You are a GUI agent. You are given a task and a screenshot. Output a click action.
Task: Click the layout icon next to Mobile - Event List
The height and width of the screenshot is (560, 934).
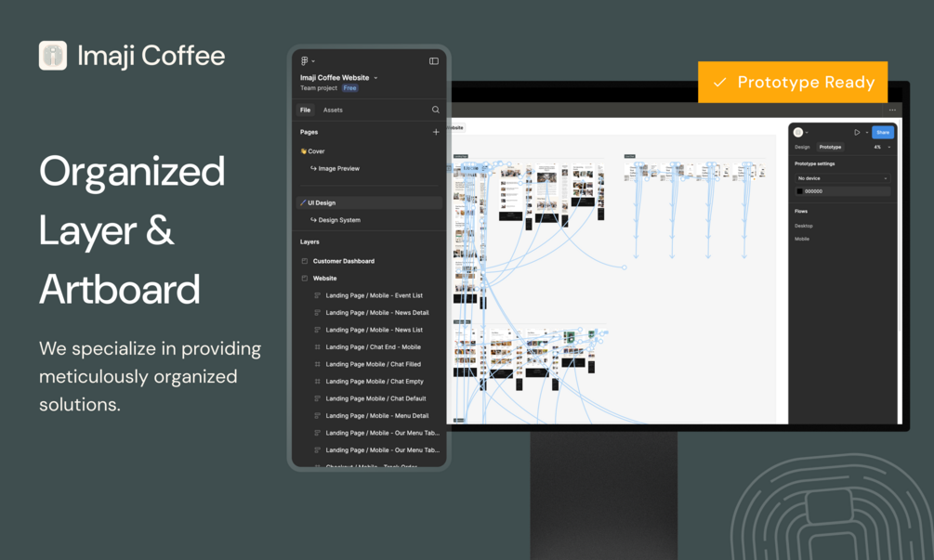[317, 295]
